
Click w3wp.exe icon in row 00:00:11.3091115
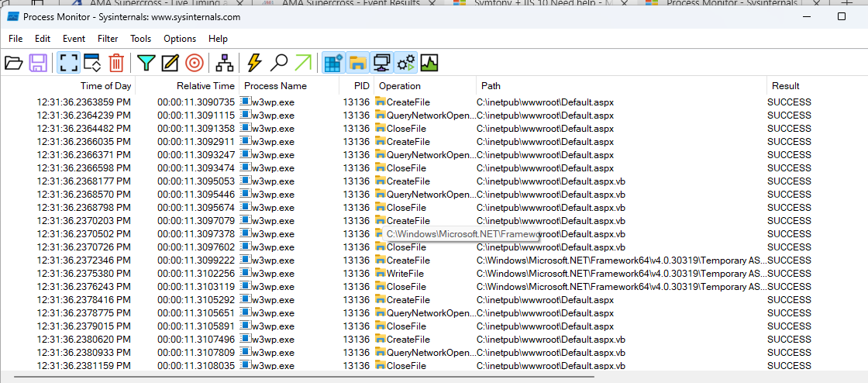point(245,115)
